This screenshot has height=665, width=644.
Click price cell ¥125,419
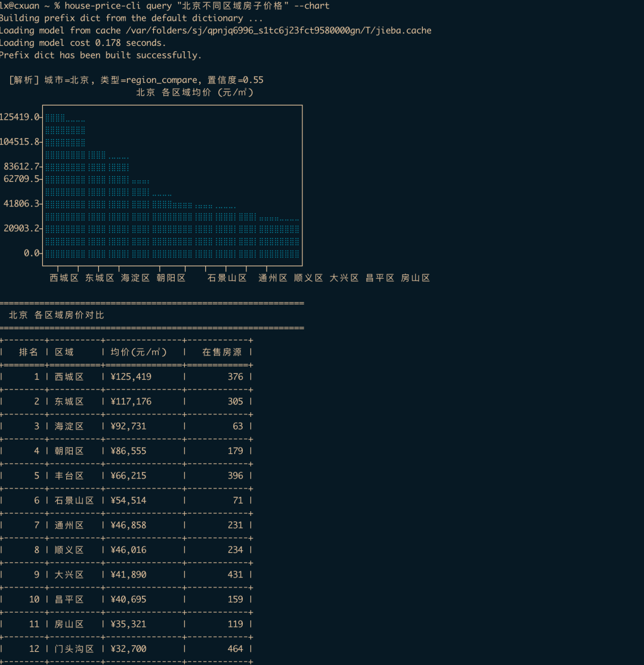[131, 377]
